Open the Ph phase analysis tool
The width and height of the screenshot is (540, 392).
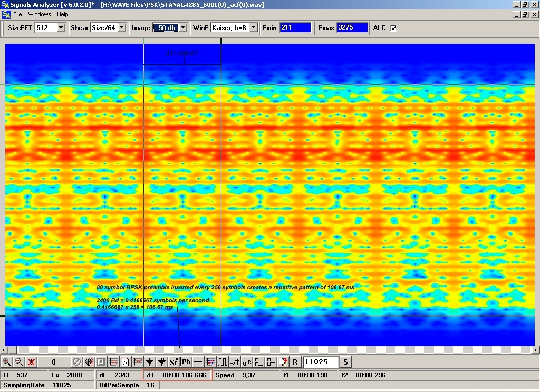pos(186,362)
